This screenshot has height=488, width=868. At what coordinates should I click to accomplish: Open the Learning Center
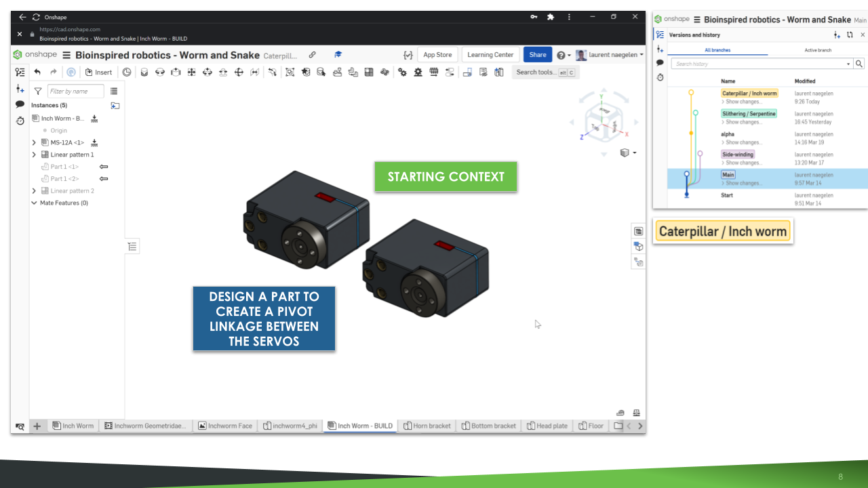click(490, 54)
